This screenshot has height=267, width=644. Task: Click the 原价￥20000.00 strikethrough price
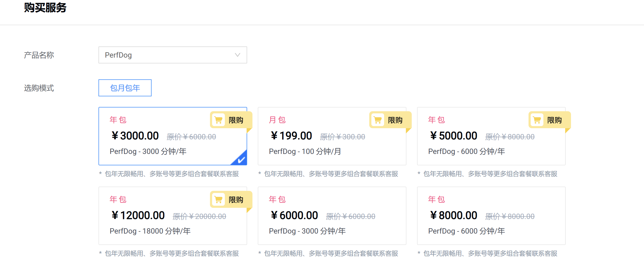(199, 216)
